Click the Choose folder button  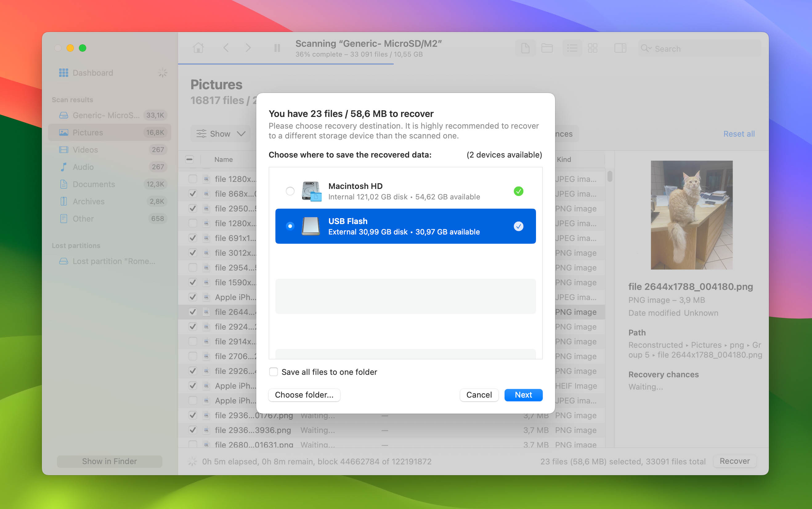(304, 394)
